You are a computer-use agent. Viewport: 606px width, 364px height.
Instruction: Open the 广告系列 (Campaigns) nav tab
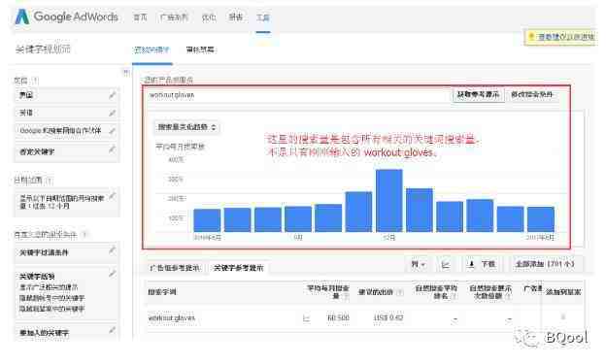tap(174, 17)
